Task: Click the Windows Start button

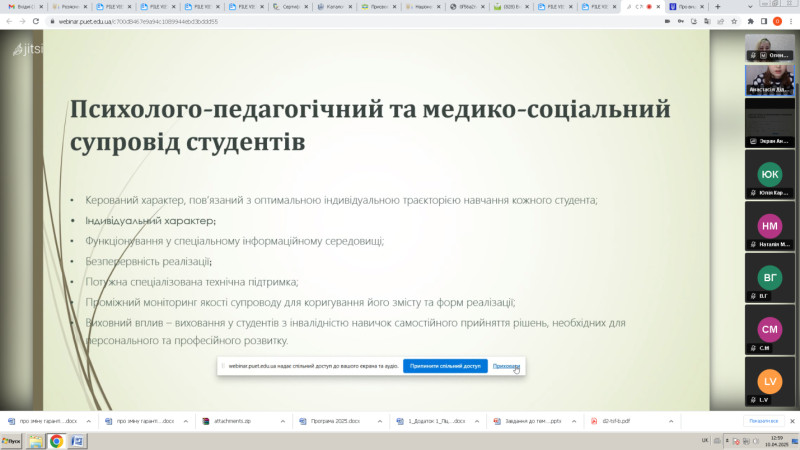Action: point(14,440)
